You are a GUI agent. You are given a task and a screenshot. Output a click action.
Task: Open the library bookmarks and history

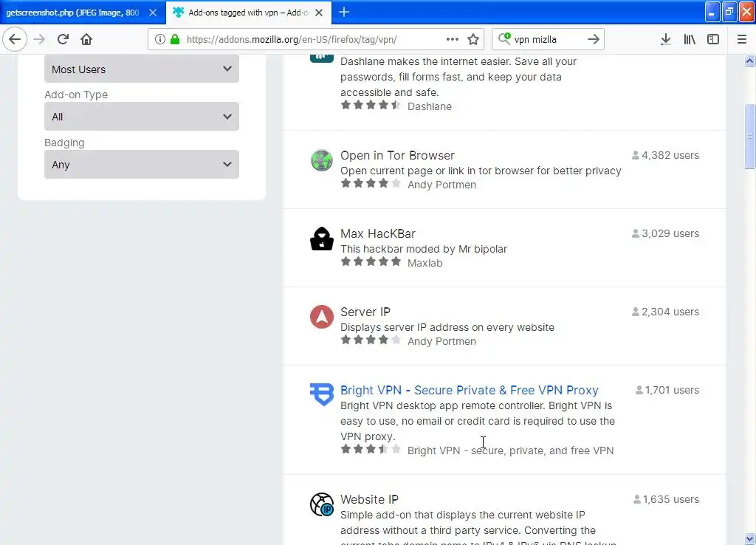pyautogui.click(x=690, y=39)
